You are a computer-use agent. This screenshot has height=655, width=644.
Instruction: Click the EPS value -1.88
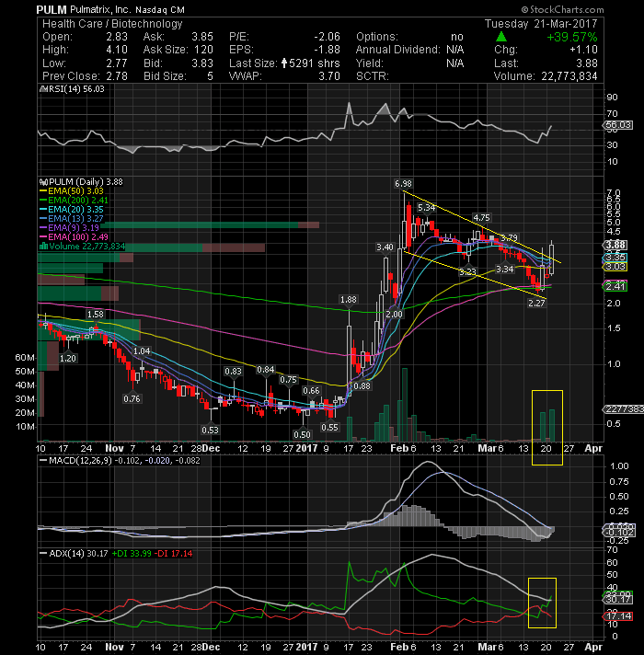tap(327, 50)
